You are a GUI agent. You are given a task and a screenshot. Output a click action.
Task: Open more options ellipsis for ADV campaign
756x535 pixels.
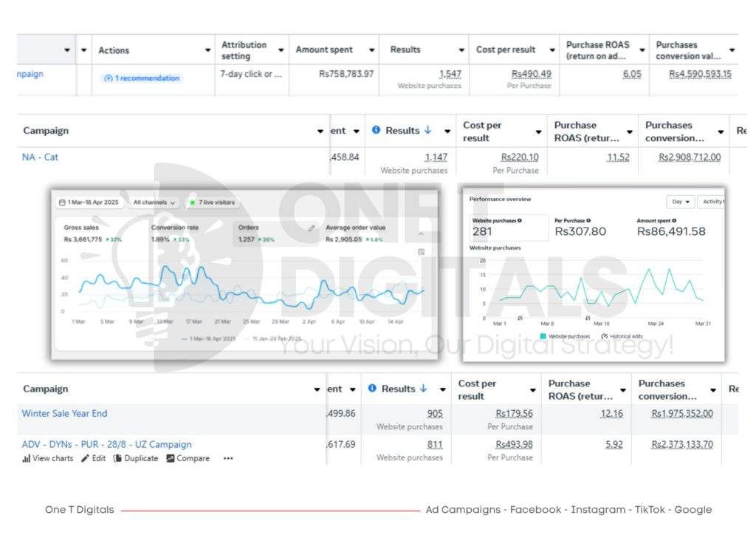click(228, 458)
